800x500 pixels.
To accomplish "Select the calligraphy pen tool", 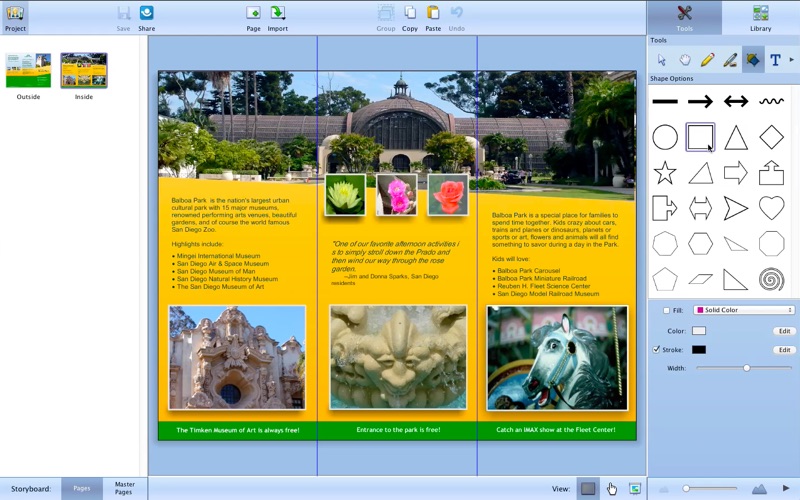I will [730, 60].
